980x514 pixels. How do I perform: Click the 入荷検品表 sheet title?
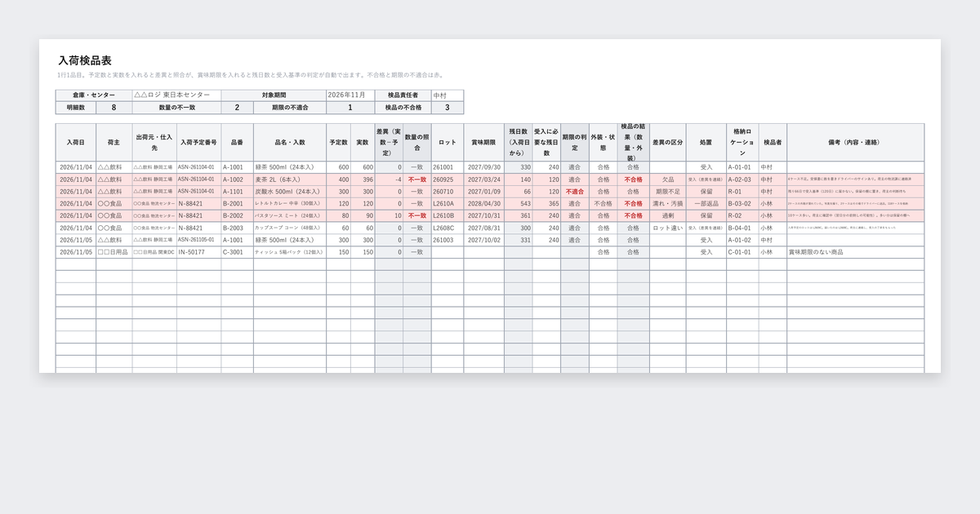coord(85,60)
